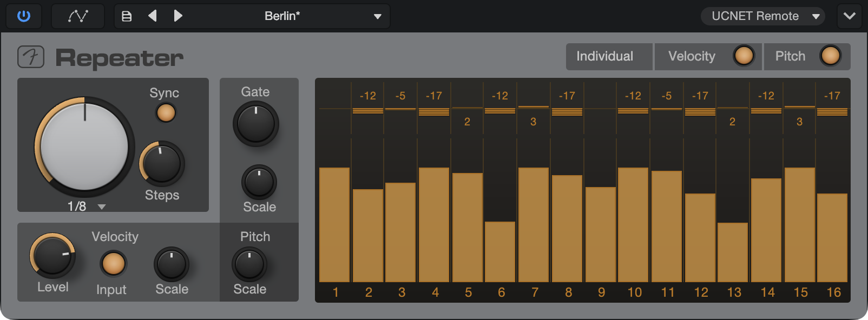
Task: Open the automation curve icon in the toolbar
Action: (x=78, y=16)
